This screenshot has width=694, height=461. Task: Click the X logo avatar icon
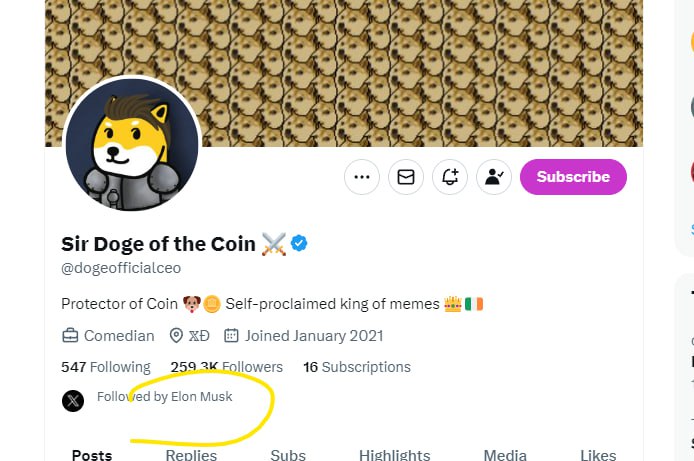click(x=73, y=401)
